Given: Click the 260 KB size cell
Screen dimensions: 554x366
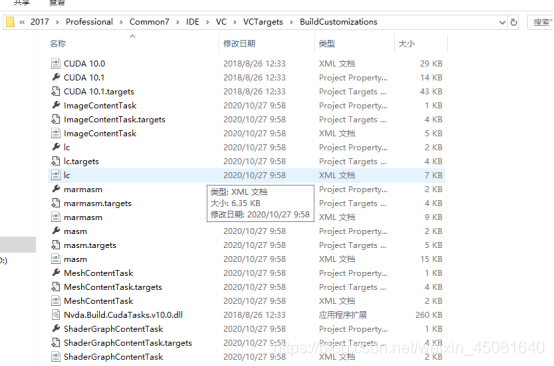Looking at the screenshot, I should (x=429, y=315).
